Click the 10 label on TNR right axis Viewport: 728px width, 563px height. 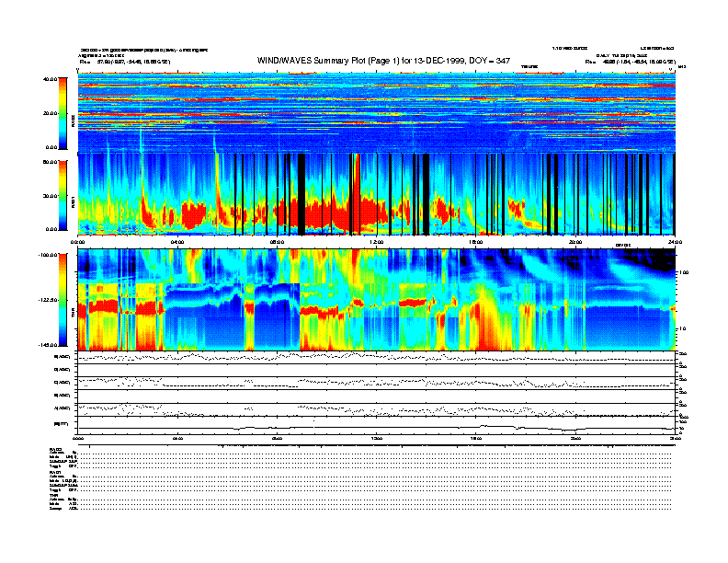click(684, 328)
